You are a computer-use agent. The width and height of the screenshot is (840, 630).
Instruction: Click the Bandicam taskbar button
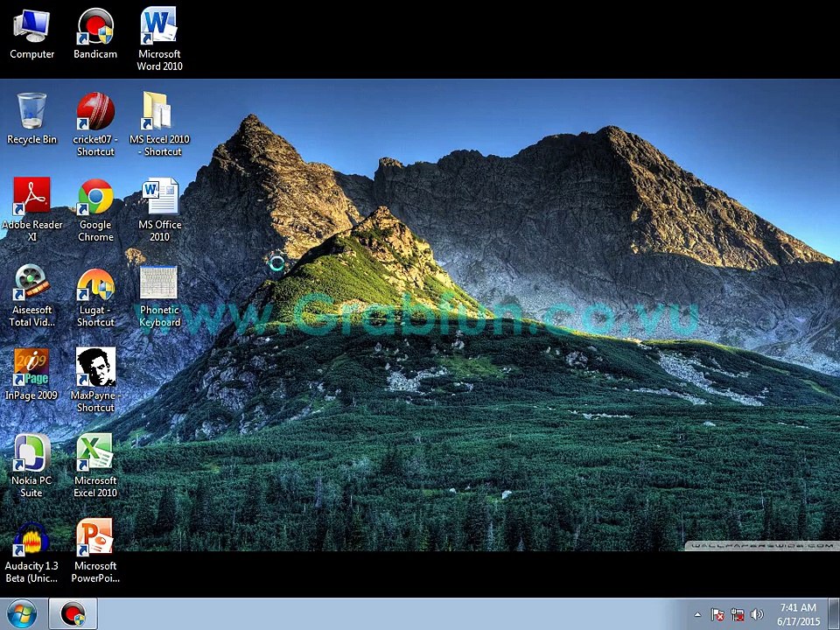73,614
